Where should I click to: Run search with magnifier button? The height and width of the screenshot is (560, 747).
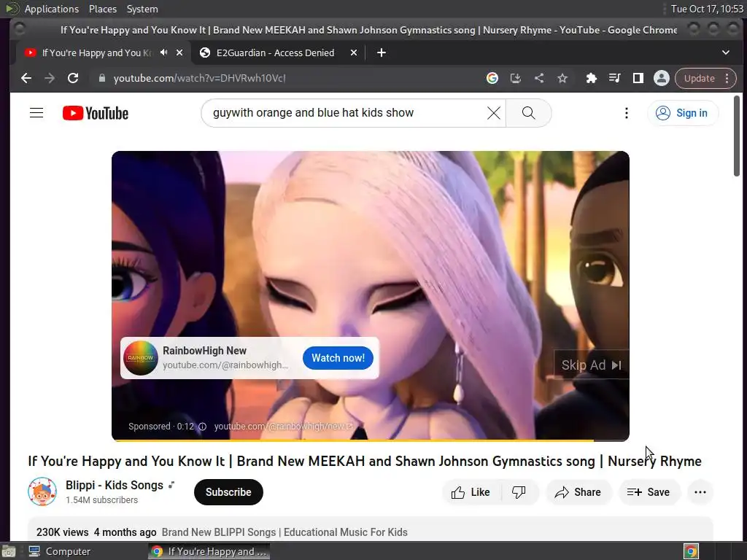pyautogui.click(x=528, y=113)
